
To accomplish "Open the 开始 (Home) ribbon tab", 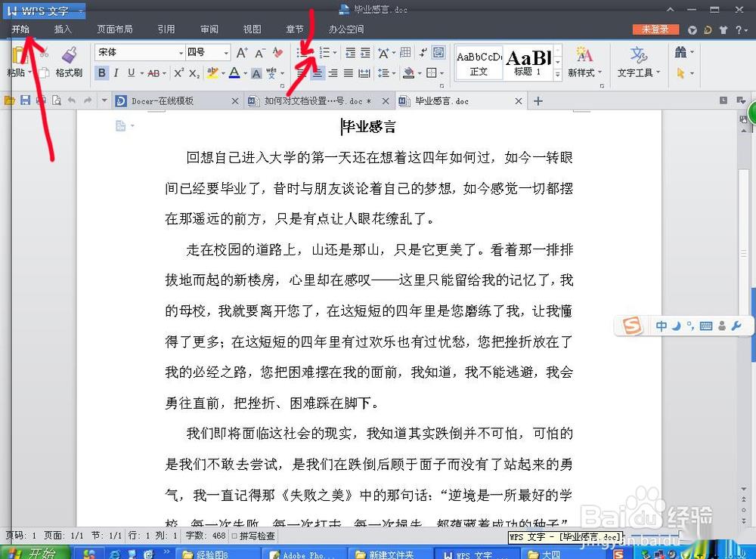I will [20, 29].
